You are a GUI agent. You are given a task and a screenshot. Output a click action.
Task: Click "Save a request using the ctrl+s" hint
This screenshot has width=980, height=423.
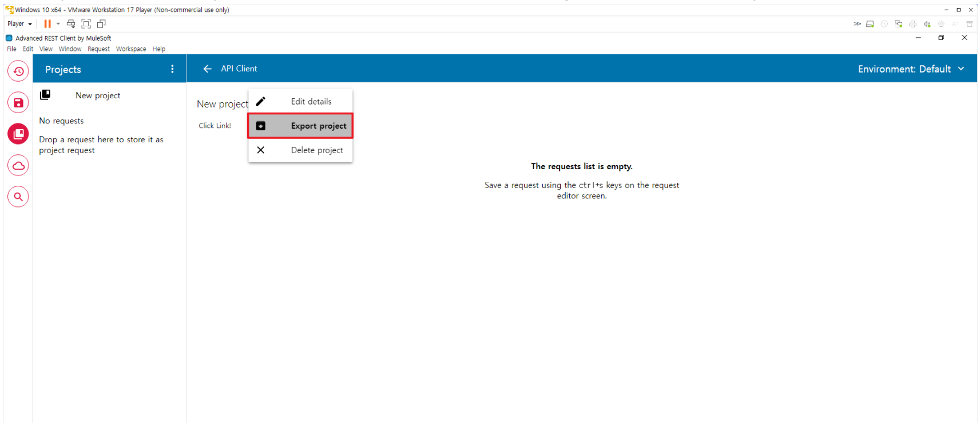tap(582, 190)
